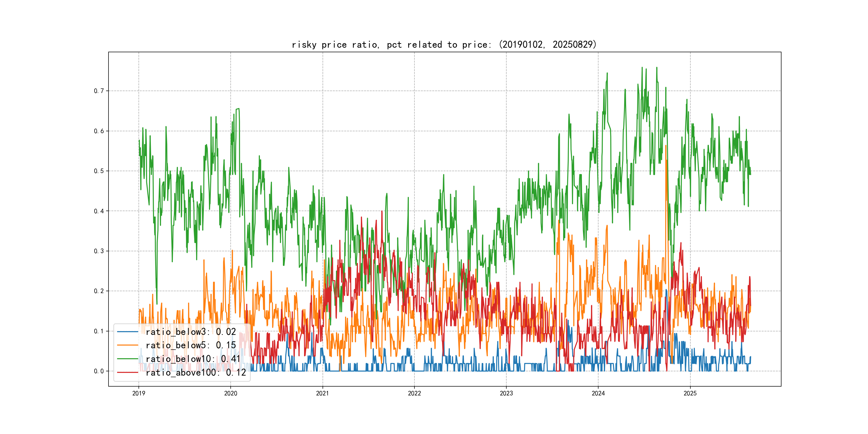Viewport: 868px width, 434px height.
Task: Select the 'ratio_above100: 0.12' legend label
Action: (x=196, y=372)
